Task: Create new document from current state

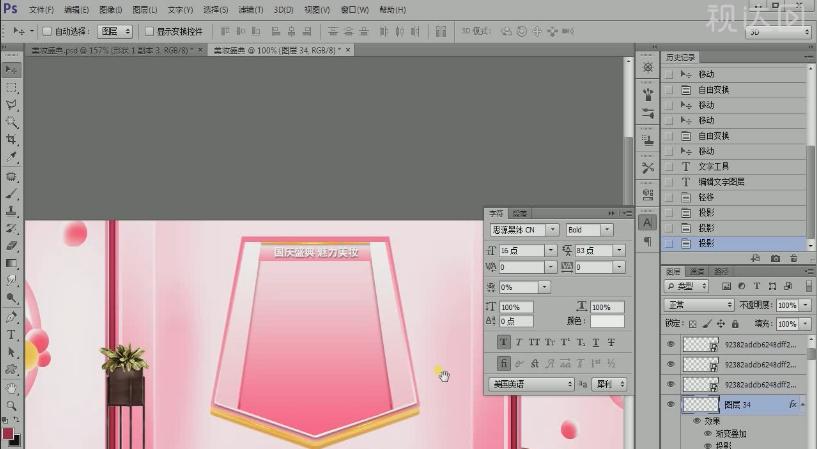Action: coord(755,258)
